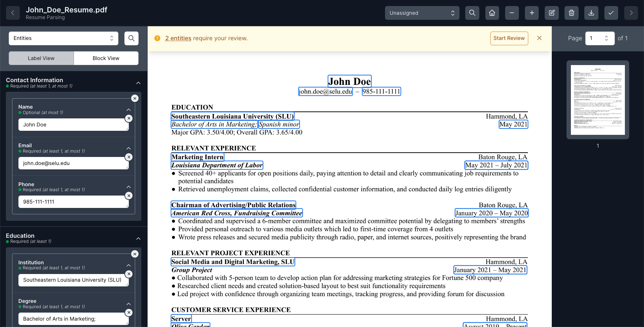Click the sidebar search icon next to Entities

pos(131,38)
